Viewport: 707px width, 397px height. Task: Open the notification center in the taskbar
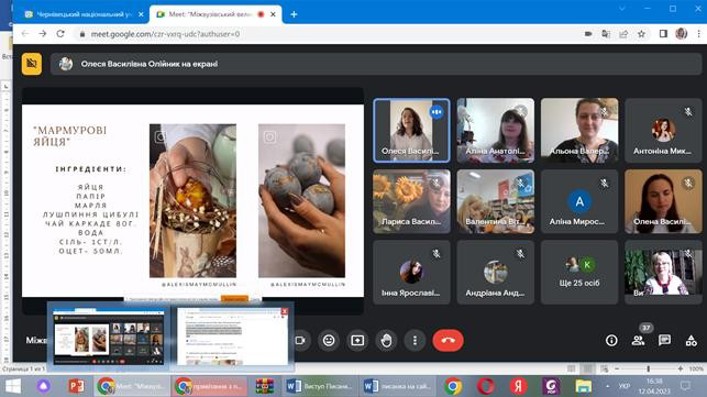click(x=686, y=386)
